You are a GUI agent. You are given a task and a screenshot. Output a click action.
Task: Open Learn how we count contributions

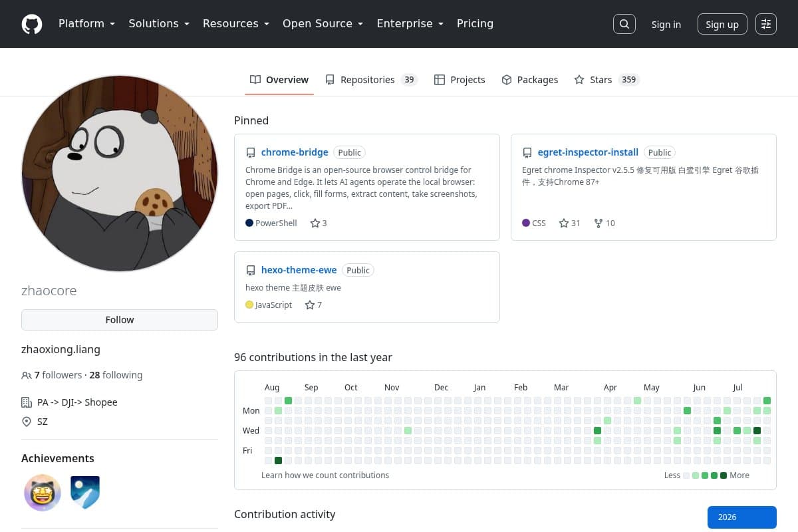(325, 475)
